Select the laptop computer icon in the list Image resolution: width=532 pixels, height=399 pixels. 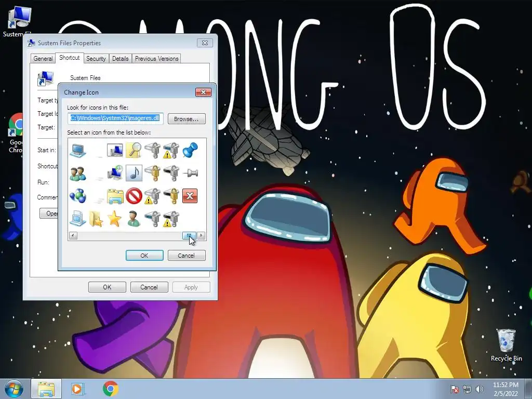[78, 150]
